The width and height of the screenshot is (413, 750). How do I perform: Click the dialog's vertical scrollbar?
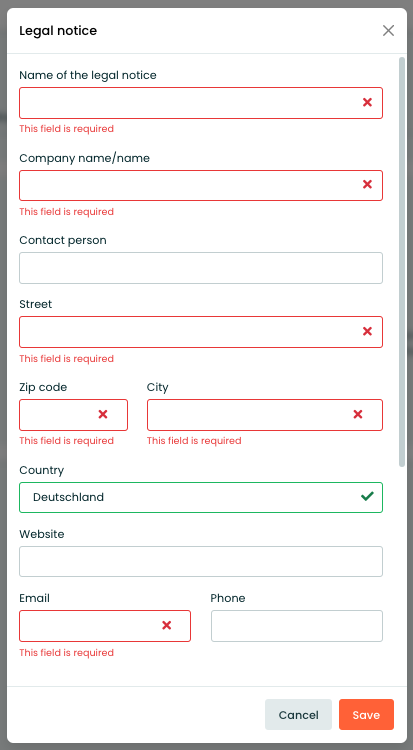point(402,262)
